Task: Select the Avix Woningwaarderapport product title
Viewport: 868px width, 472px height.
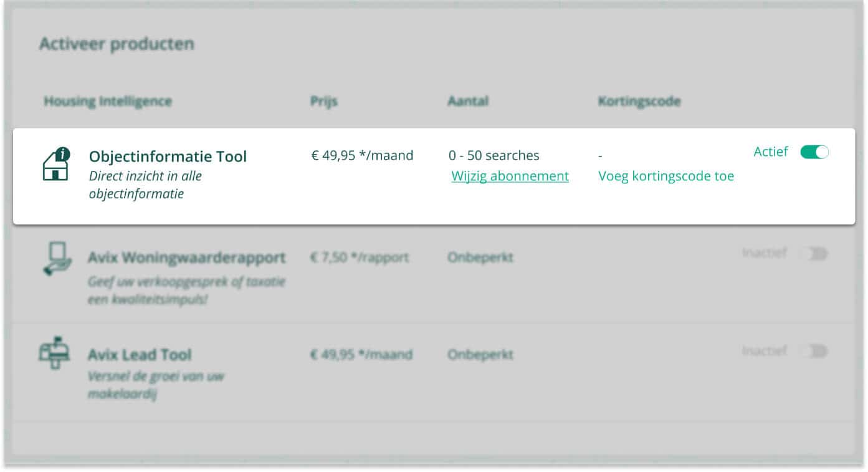Action: click(186, 258)
